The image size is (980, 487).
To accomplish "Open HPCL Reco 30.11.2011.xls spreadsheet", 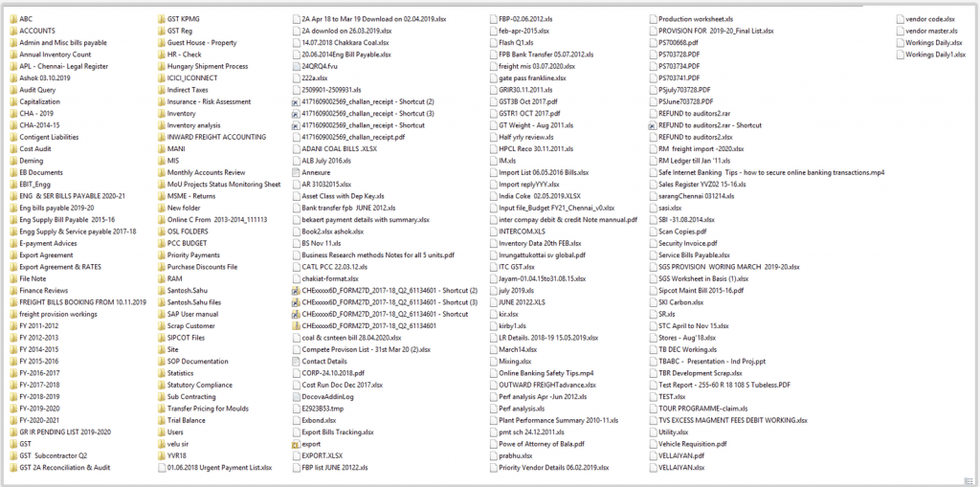I will (536, 148).
